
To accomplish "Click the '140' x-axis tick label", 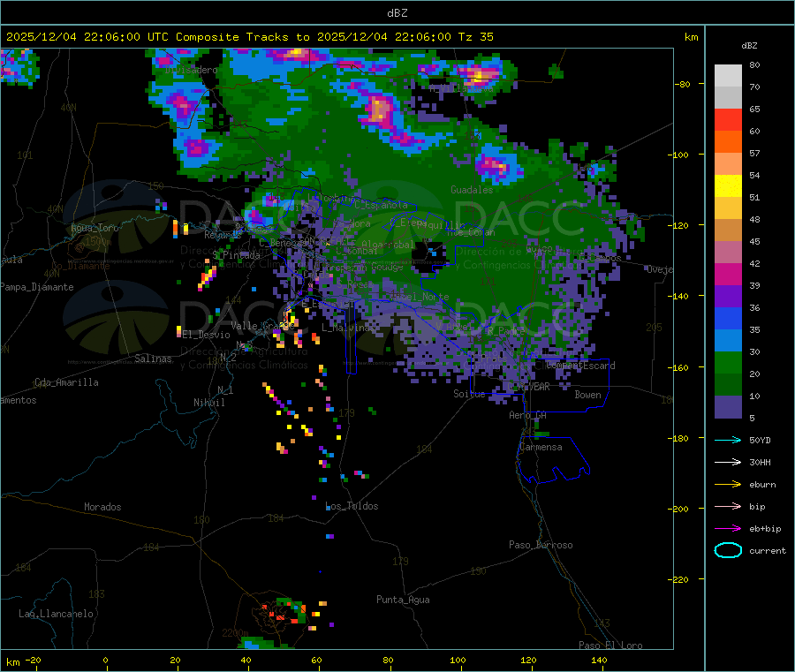I will tap(599, 660).
